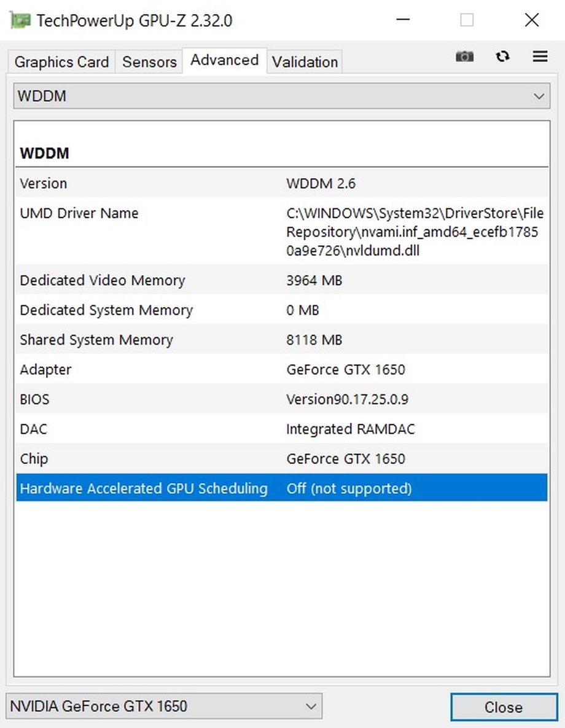Click the Close button
565x728 pixels.
[504, 706]
